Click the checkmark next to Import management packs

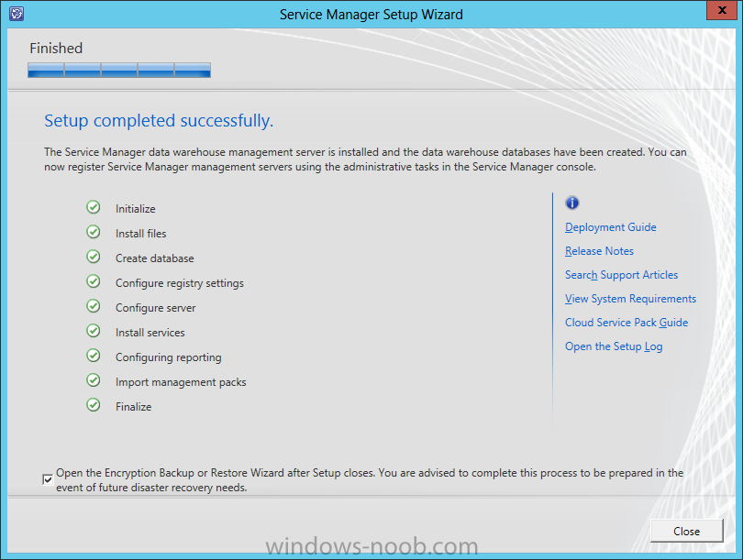[x=94, y=380]
